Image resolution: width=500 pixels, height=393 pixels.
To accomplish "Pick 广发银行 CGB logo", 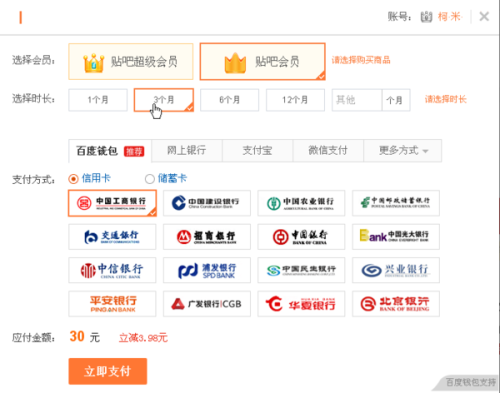I will tap(207, 304).
